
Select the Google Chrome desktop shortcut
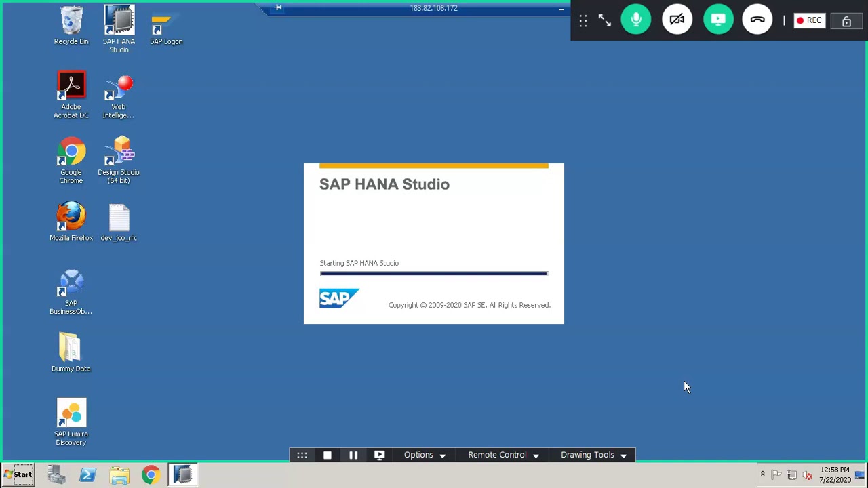pos(71,161)
